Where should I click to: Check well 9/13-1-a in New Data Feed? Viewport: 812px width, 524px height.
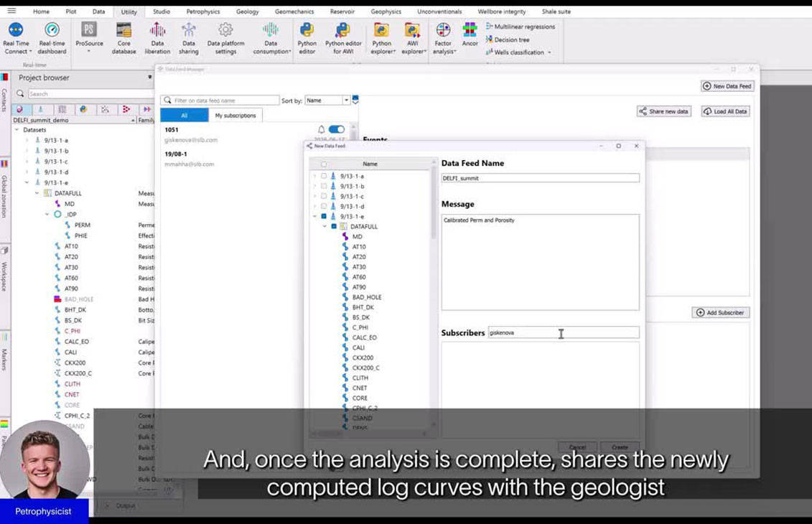pos(324,176)
